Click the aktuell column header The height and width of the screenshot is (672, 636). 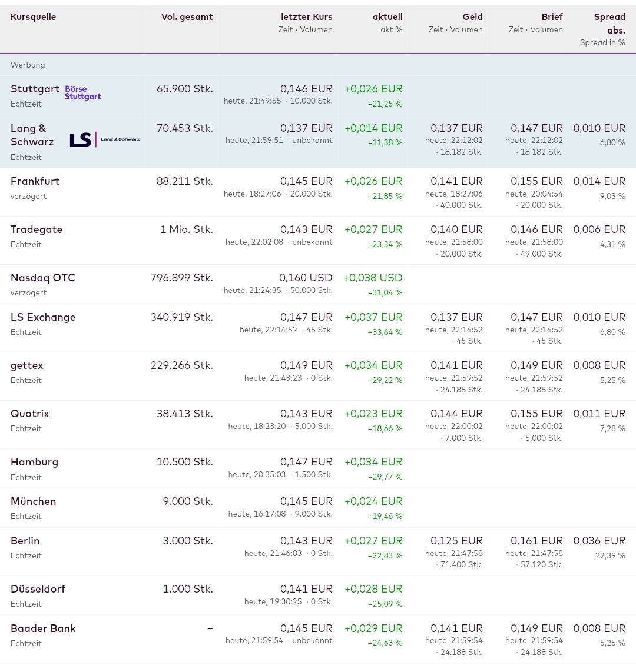[387, 16]
